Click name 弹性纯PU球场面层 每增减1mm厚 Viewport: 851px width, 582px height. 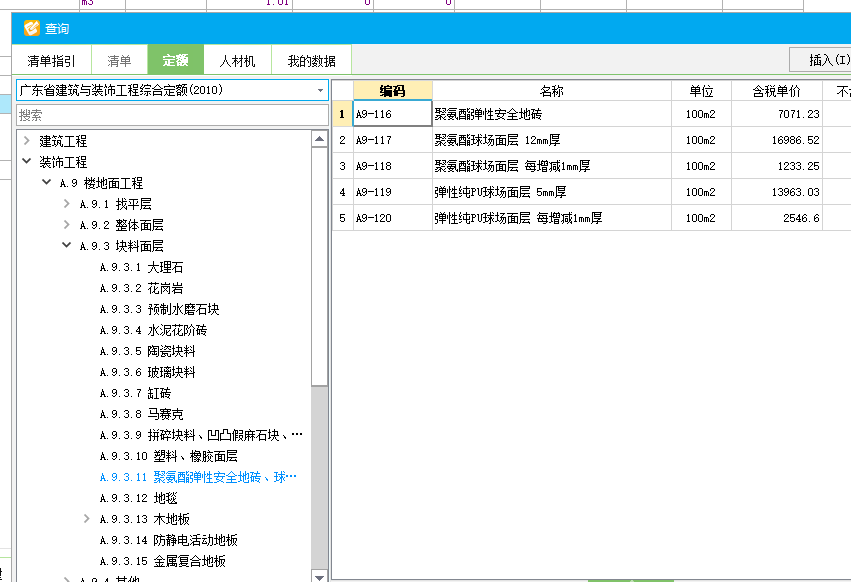[518, 218]
